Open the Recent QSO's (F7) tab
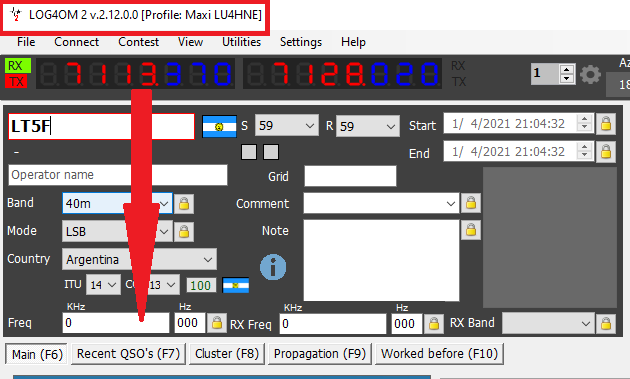This screenshot has height=379, width=630. [x=129, y=354]
